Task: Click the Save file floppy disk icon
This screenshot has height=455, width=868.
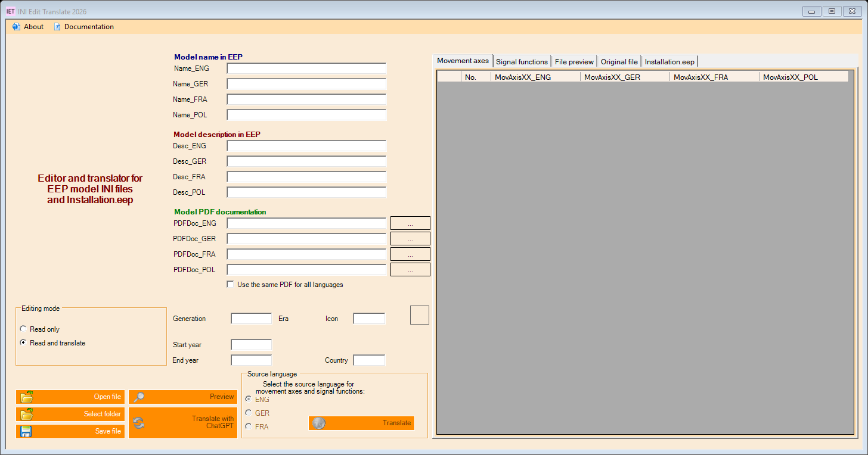Action: (27, 431)
